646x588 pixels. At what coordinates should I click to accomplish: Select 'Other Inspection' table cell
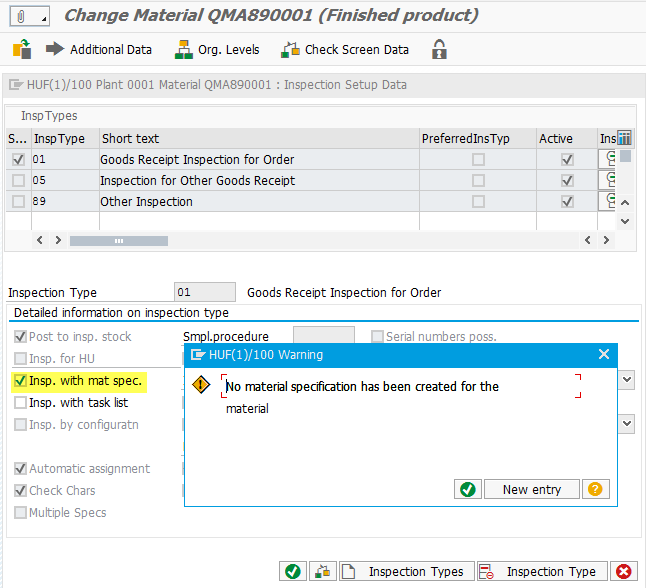click(259, 201)
